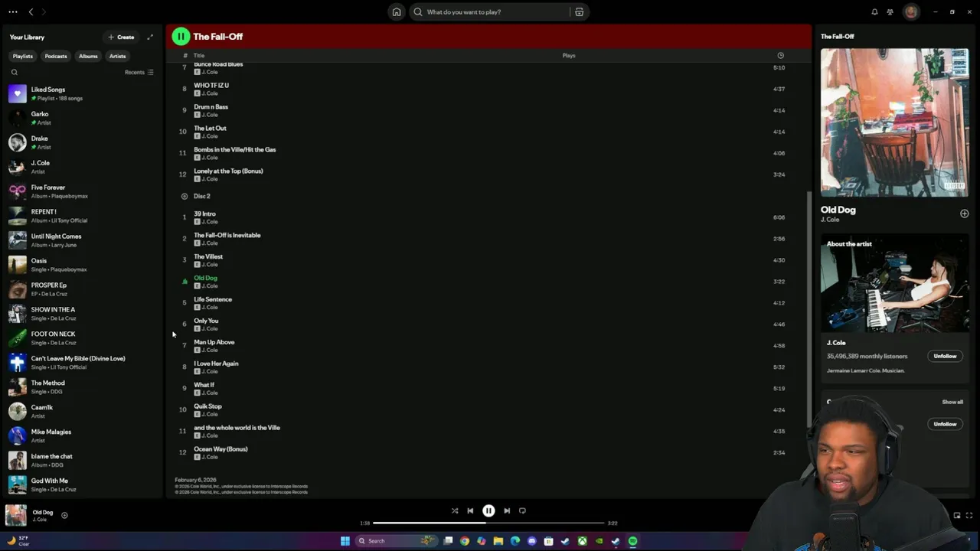This screenshot has width=980, height=551.
Task: Open the three-dots app menu
Action: pos(12,11)
